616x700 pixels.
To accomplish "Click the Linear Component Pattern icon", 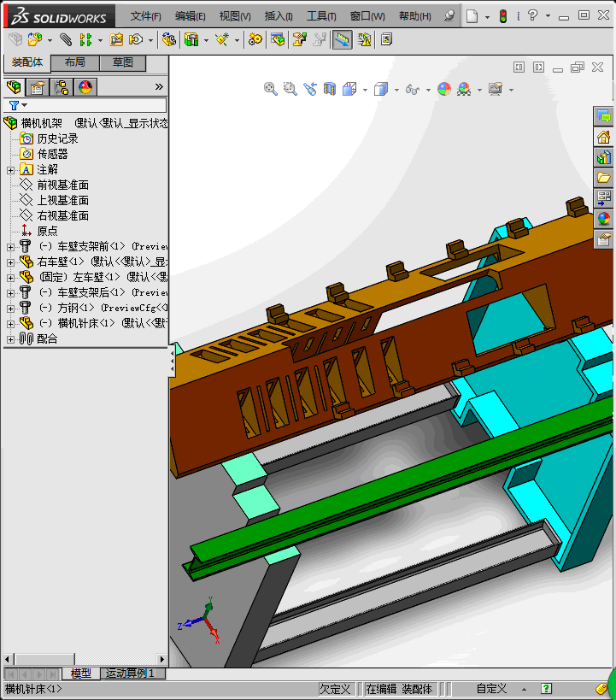I will (85, 39).
